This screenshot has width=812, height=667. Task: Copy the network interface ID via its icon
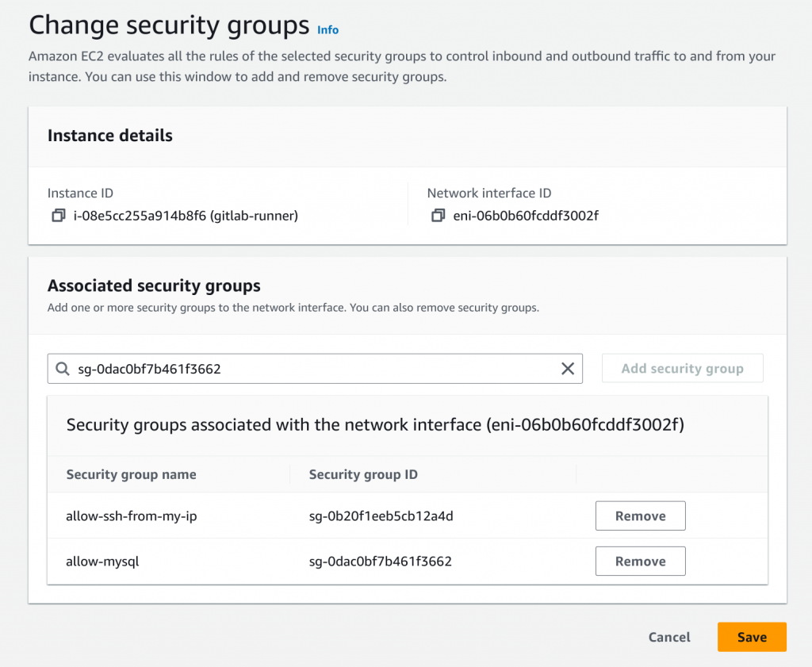(x=438, y=216)
